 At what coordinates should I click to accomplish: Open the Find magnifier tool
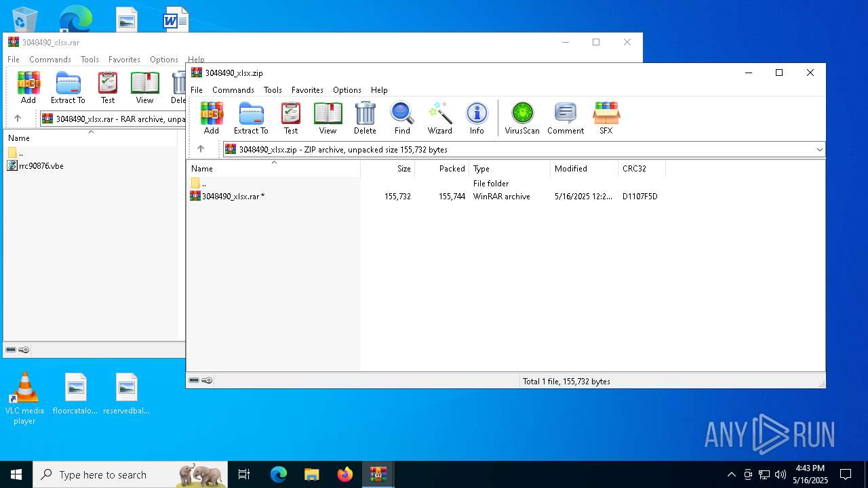pos(402,118)
